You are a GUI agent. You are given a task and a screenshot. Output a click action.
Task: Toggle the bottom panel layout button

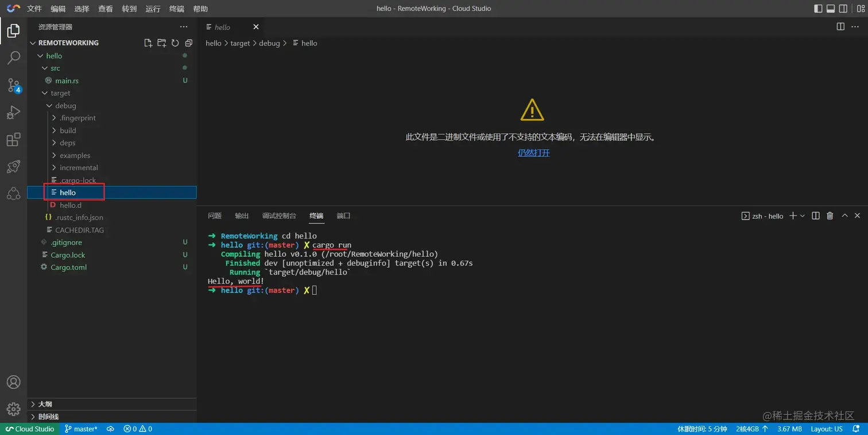pyautogui.click(x=831, y=9)
